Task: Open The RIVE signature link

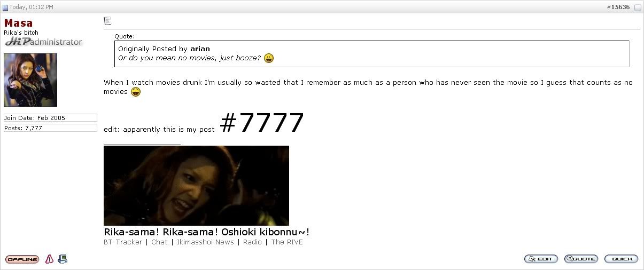Action: [x=287, y=242]
